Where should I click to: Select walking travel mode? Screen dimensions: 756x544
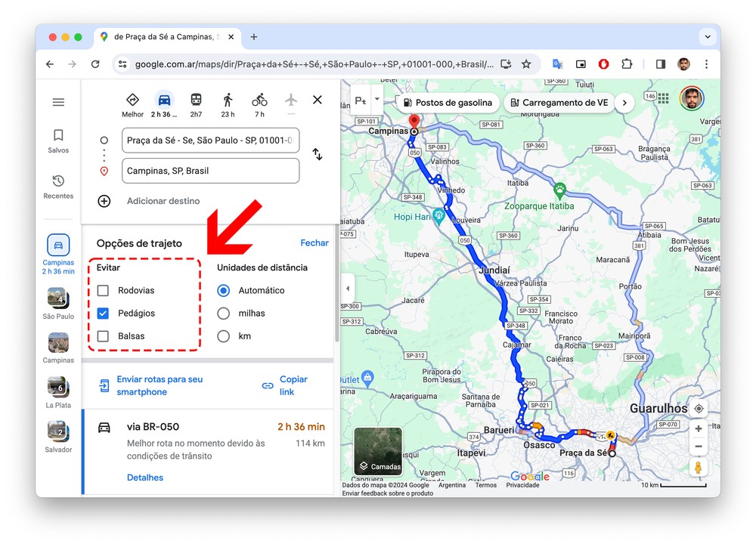click(228, 105)
